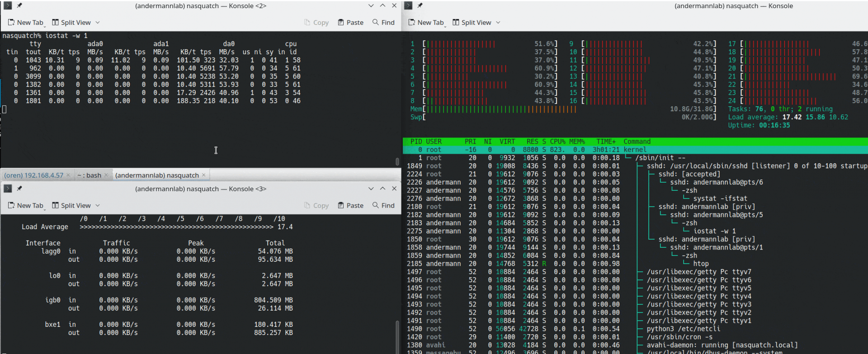868x354 pixels.
Task: Sort htop by the CPU% column header
Action: pyautogui.click(x=557, y=142)
